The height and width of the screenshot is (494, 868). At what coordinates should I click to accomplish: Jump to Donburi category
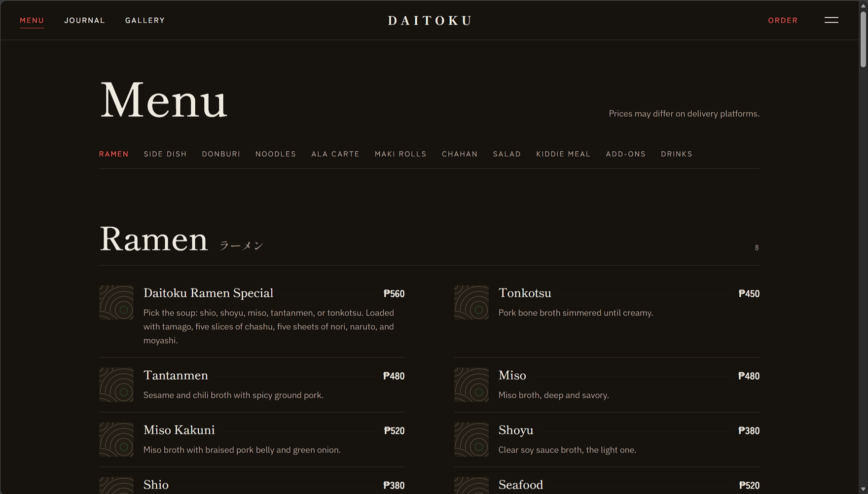pyautogui.click(x=221, y=154)
